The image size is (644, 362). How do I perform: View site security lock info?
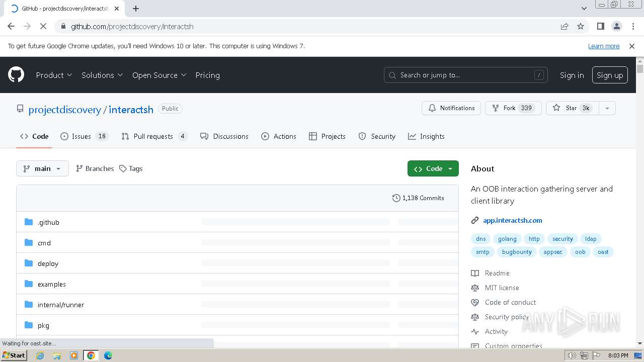(63, 26)
